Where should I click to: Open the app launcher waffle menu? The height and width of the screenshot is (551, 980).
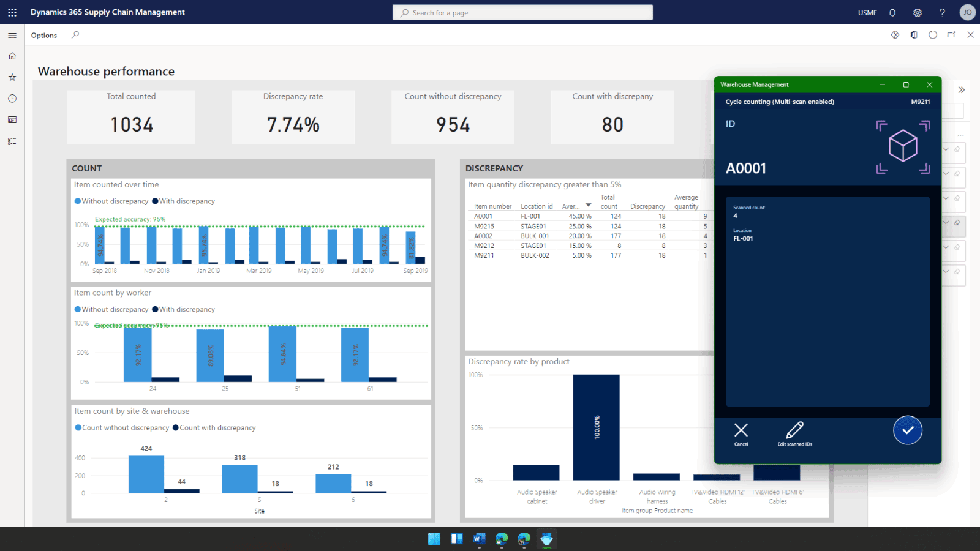[x=12, y=12]
